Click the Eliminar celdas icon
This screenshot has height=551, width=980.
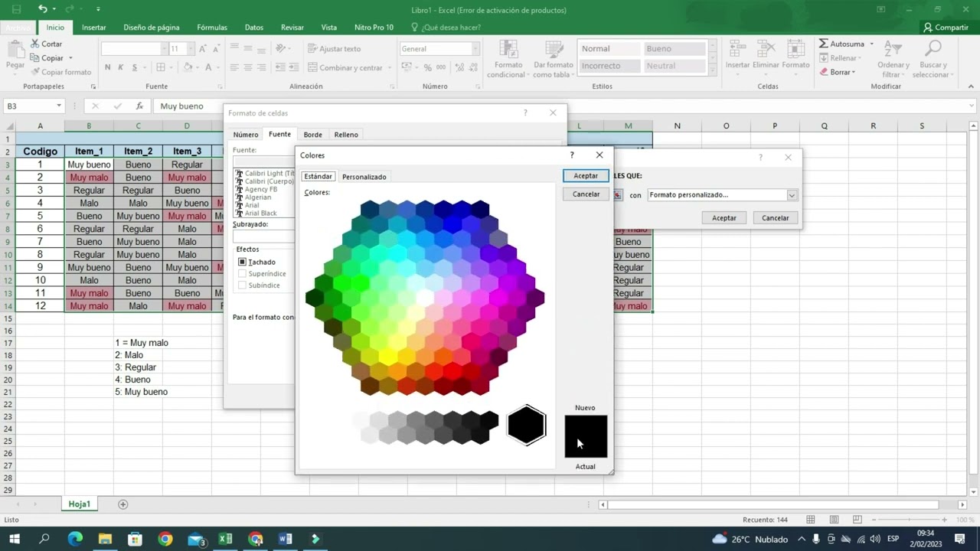(766, 50)
